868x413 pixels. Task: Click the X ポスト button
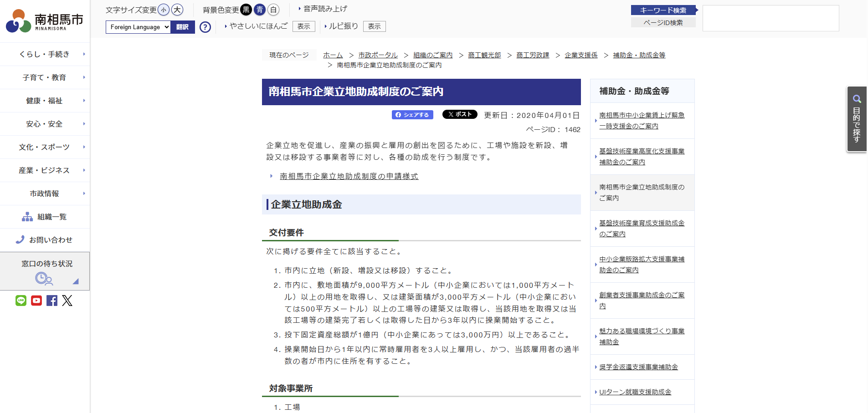[460, 114]
